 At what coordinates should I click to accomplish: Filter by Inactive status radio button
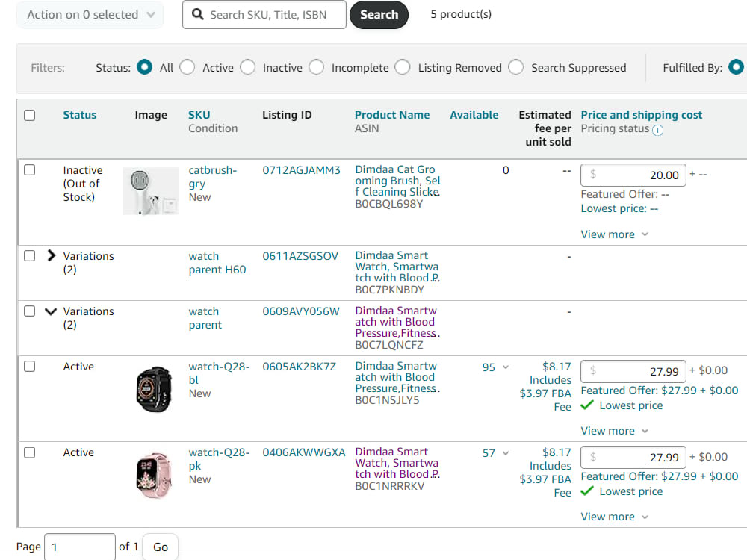tap(248, 67)
